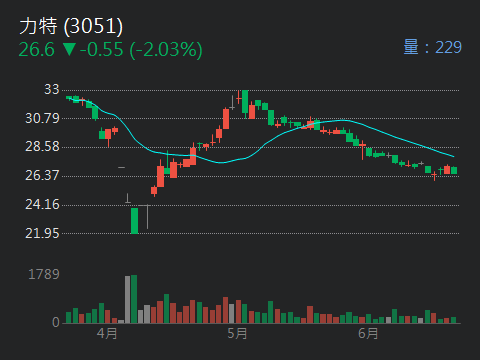Click the 21.95 price axis label
The image size is (480, 360).
[x=42, y=233]
